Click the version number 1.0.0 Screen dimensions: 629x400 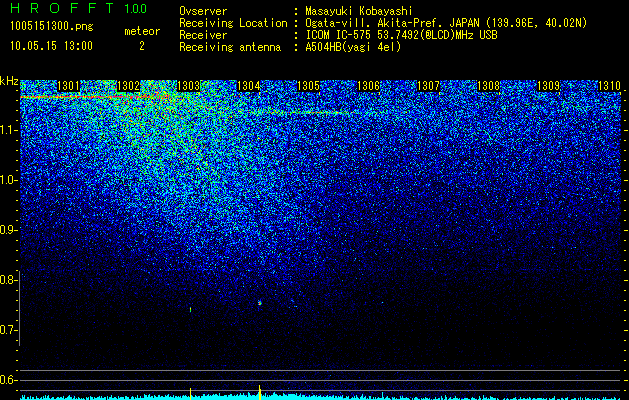click(x=136, y=8)
